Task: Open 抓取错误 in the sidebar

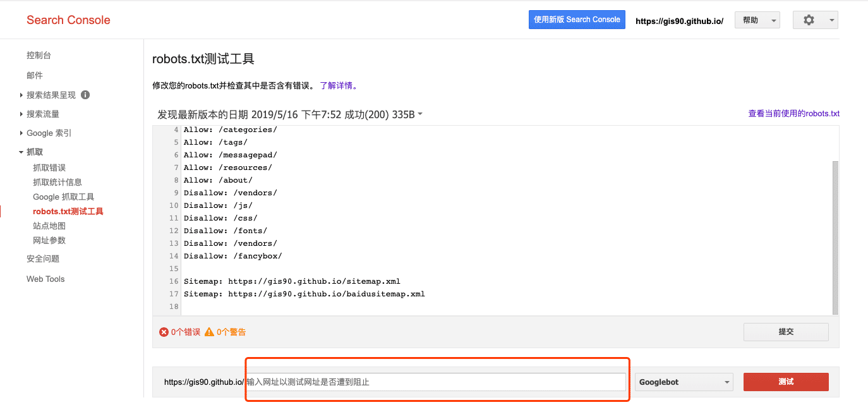Action: (x=49, y=167)
